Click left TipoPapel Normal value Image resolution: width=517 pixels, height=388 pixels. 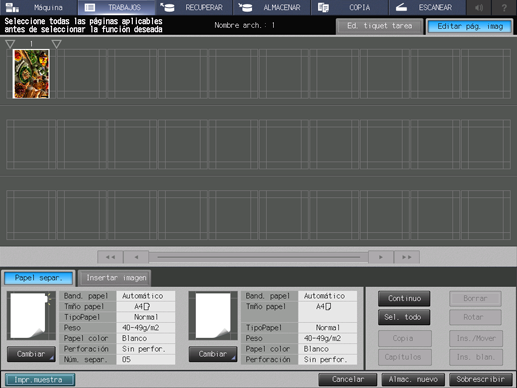click(146, 317)
